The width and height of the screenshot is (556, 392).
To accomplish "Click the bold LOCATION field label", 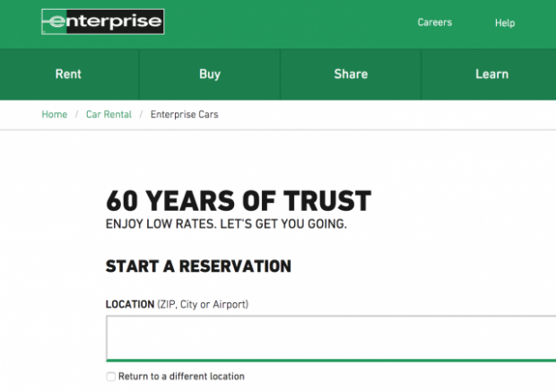I will click(x=130, y=305).
